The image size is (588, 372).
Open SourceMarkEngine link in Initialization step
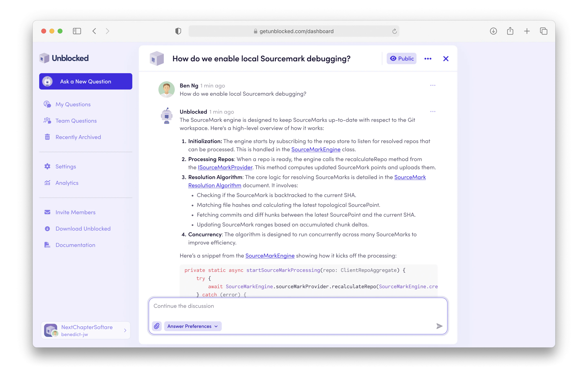316,149
